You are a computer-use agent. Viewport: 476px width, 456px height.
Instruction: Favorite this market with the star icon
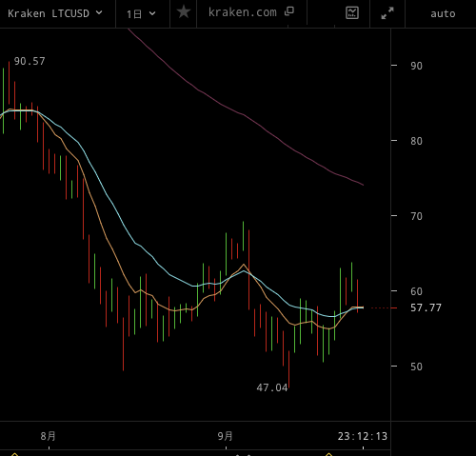pos(184,12)
